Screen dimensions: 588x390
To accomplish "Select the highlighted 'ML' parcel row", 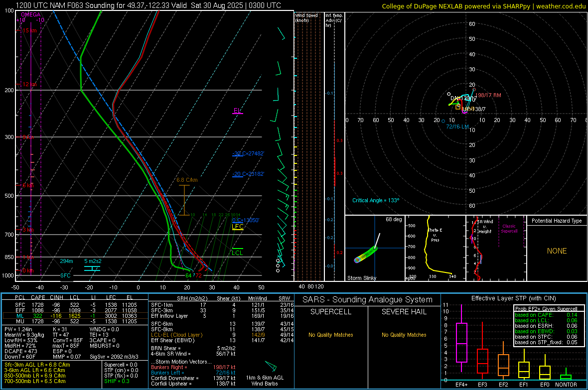I will 76,316.
